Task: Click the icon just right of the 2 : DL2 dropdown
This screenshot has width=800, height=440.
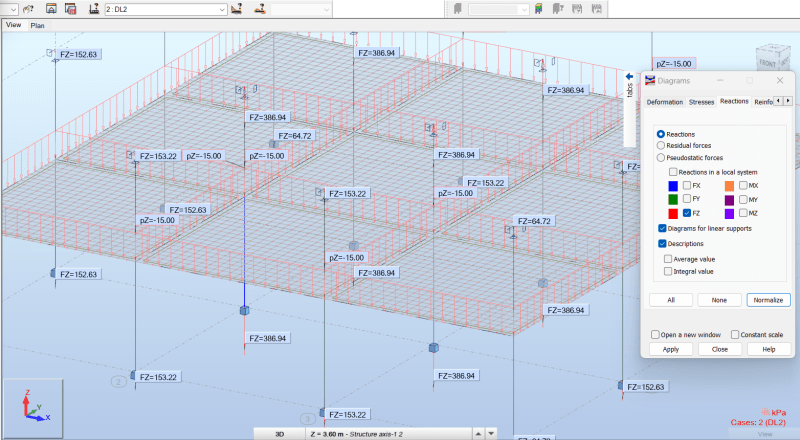Action: point(236,9)
